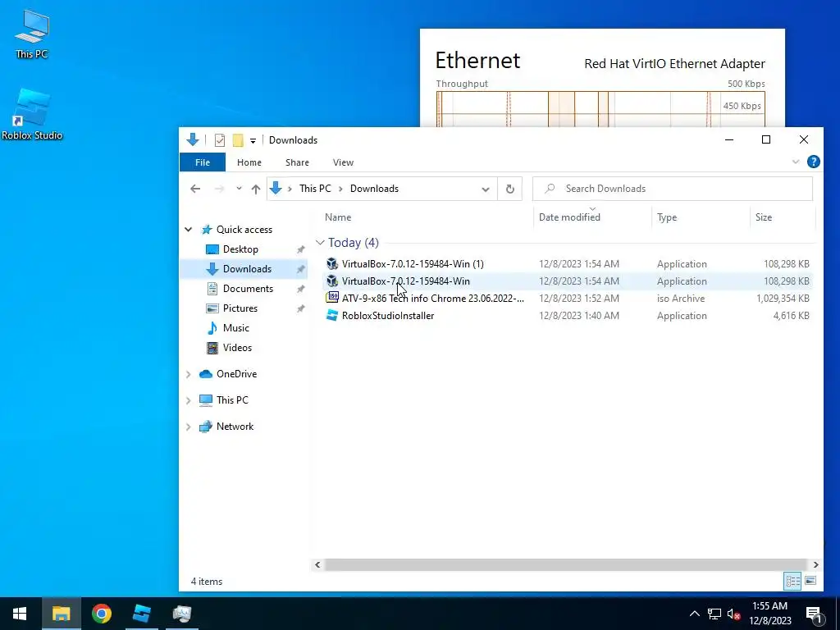Click the iso Archive type cell
Screen dimensions: 840x630
pyautogui.click(x=681, y=299)
